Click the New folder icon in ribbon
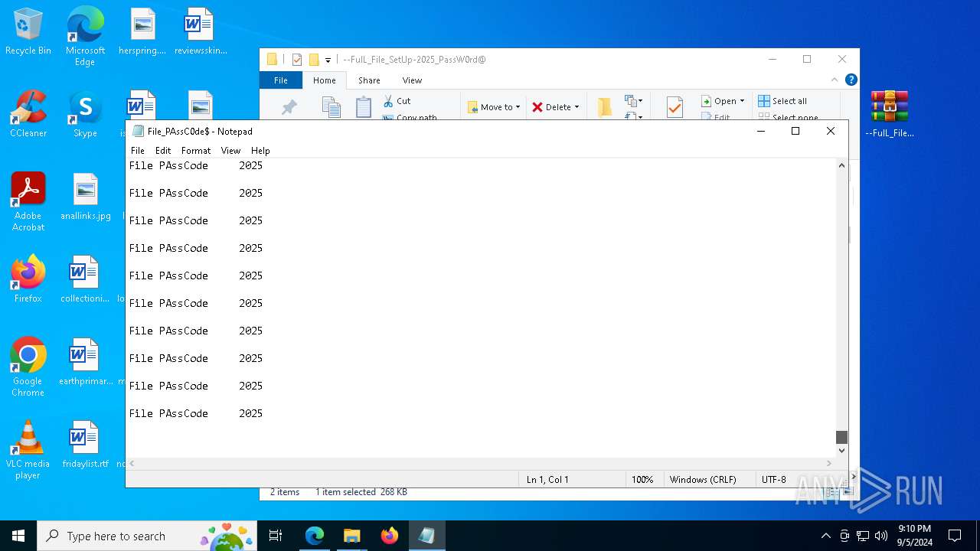This screenshot has height=551, width=980. pos(605,108)
